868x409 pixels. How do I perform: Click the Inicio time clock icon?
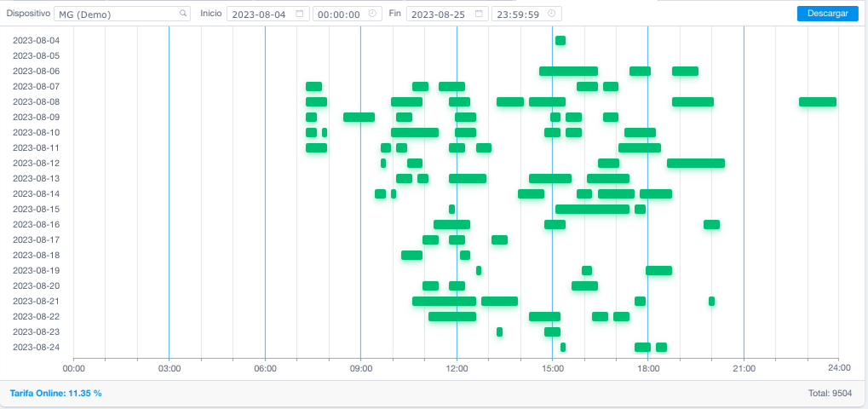coord(372,14)
